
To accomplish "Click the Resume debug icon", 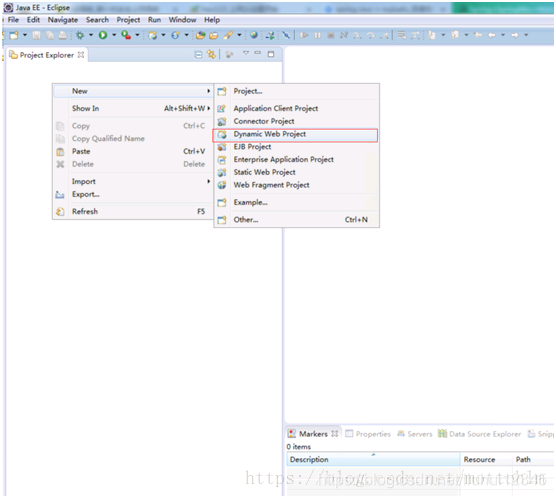I will click(x=304, y=35).
